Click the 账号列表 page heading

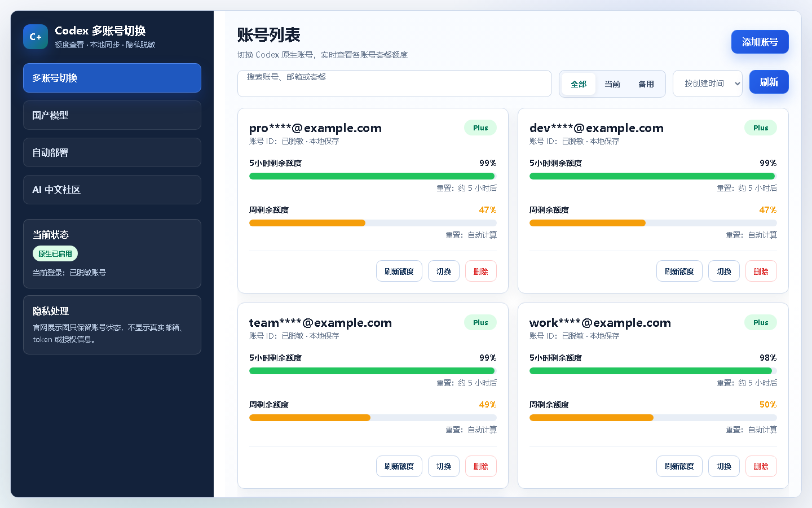tap(268, 35)
